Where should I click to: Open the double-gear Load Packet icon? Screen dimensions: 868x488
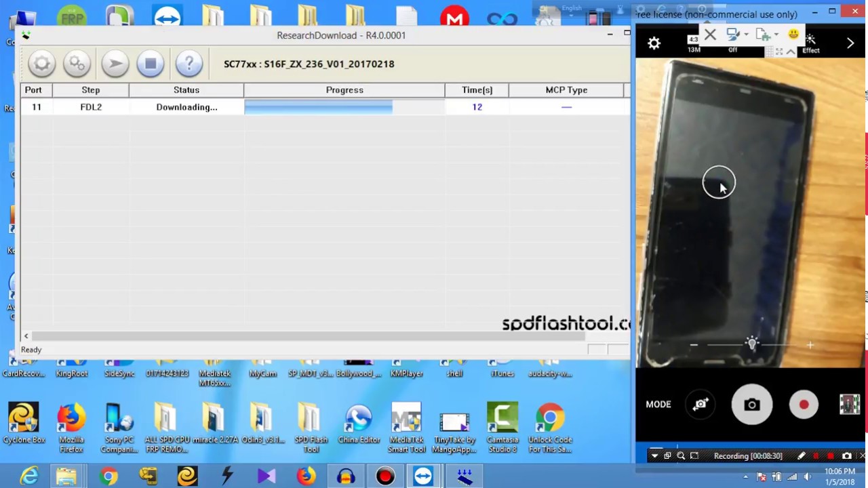77,64
